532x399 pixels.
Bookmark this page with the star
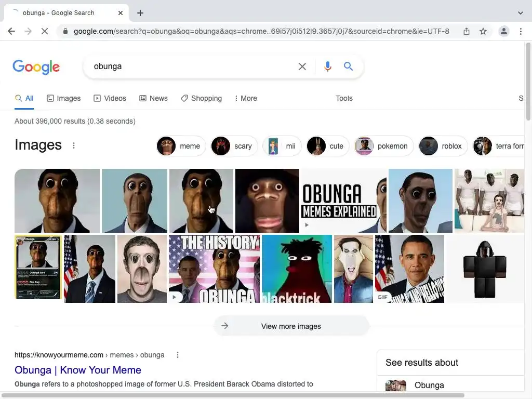pos(483,31)
